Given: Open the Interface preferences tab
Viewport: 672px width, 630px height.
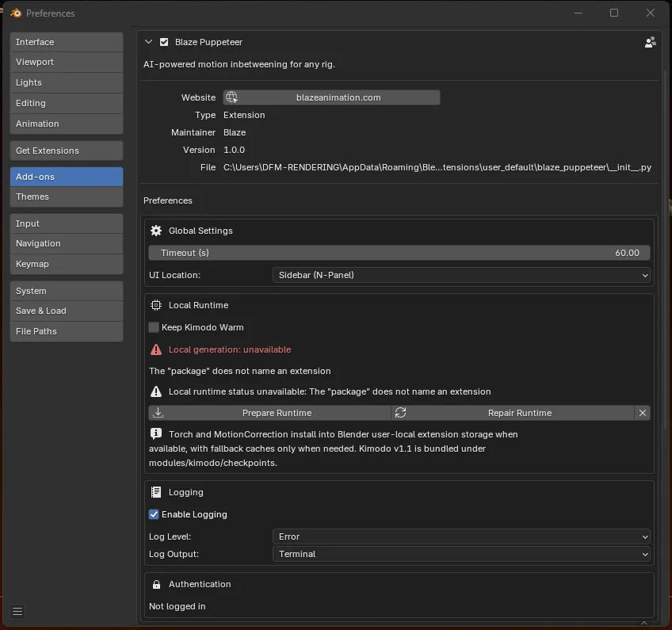Looking at the screenshot, I should click(67, 42).
